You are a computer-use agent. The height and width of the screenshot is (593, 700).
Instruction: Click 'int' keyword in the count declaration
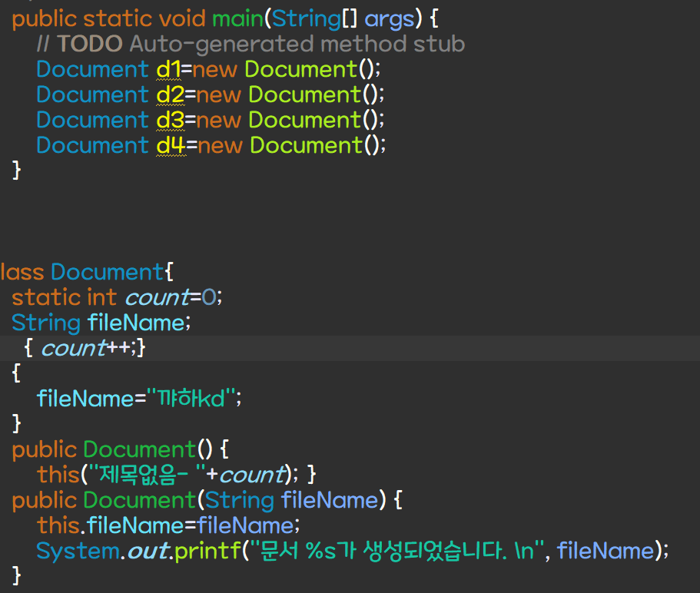click(101, 297)
